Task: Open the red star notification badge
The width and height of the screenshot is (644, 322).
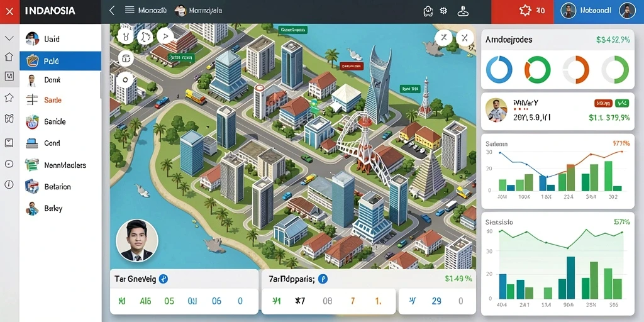Action: coord(532,11)
